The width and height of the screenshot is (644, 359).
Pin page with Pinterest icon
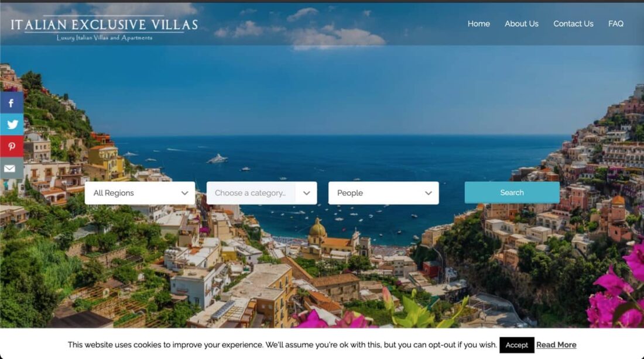coord(12,147)
